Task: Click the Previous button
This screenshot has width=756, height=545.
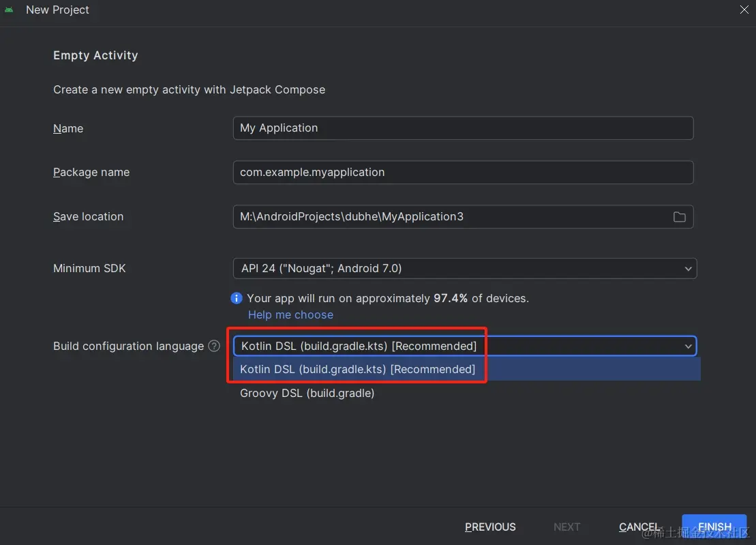Action: pyautogui.click(x=490, y=527)
